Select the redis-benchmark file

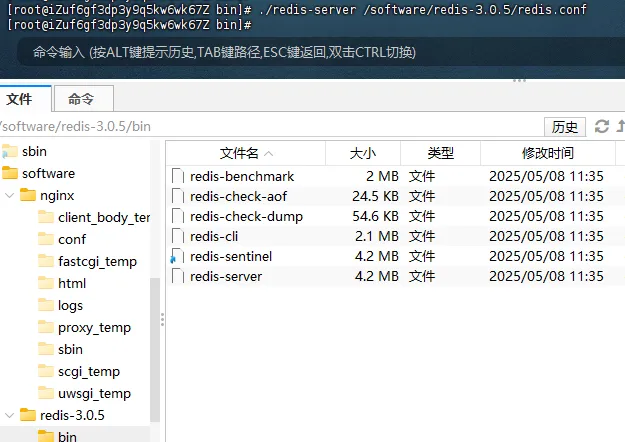(x=242, y=176)
